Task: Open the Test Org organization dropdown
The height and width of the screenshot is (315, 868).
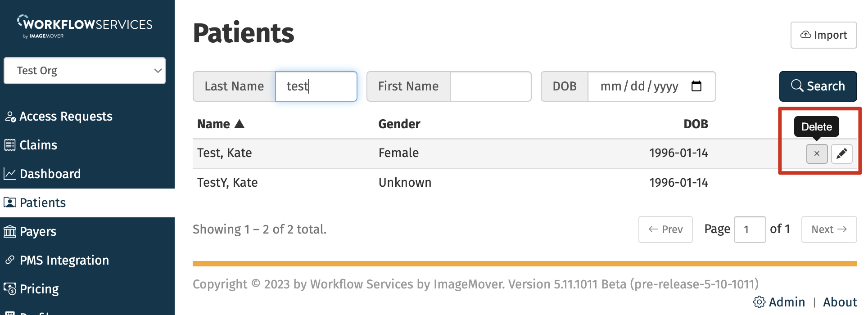Action: pyautogui.click(x=85, y=71)
